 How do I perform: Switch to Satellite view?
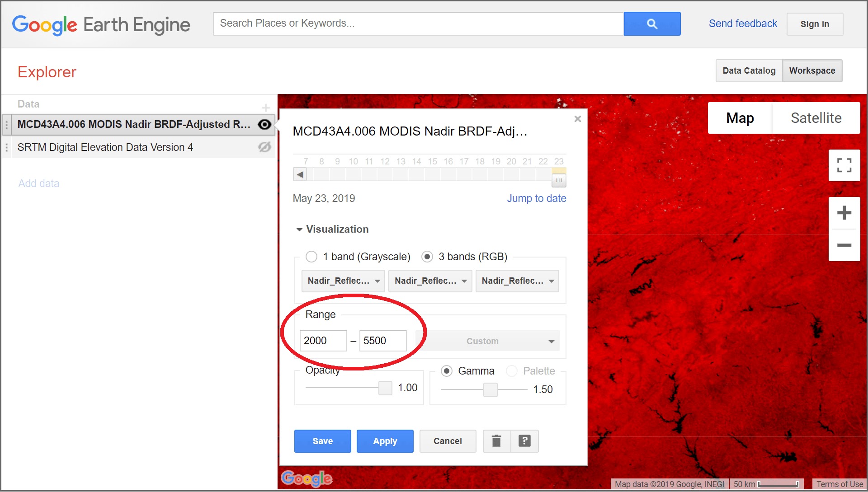[816, 118]
